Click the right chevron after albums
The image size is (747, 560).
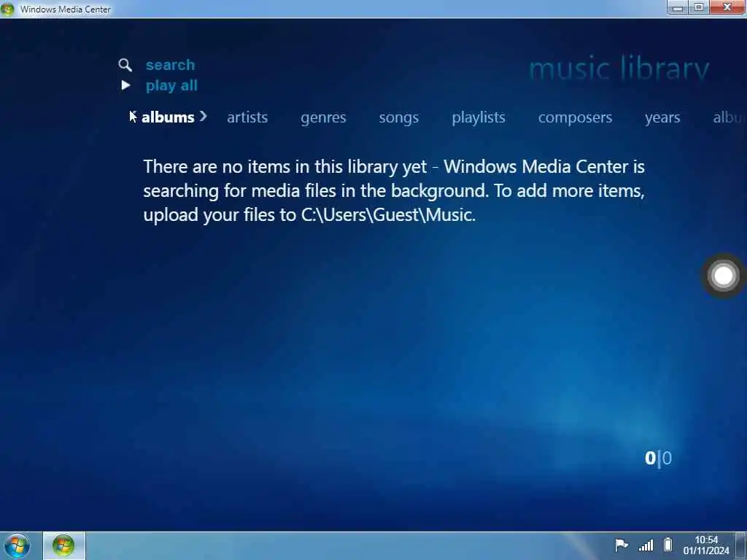tap(204, 116)
